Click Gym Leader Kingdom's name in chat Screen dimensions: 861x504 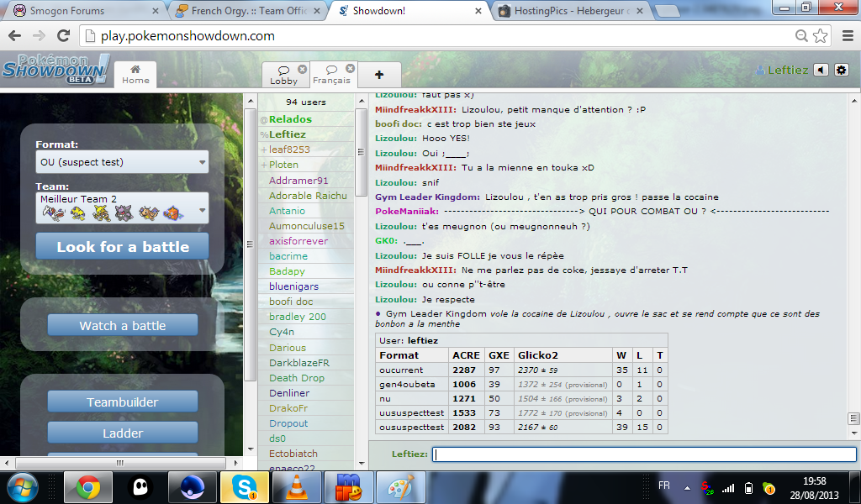tap(427, 197)
